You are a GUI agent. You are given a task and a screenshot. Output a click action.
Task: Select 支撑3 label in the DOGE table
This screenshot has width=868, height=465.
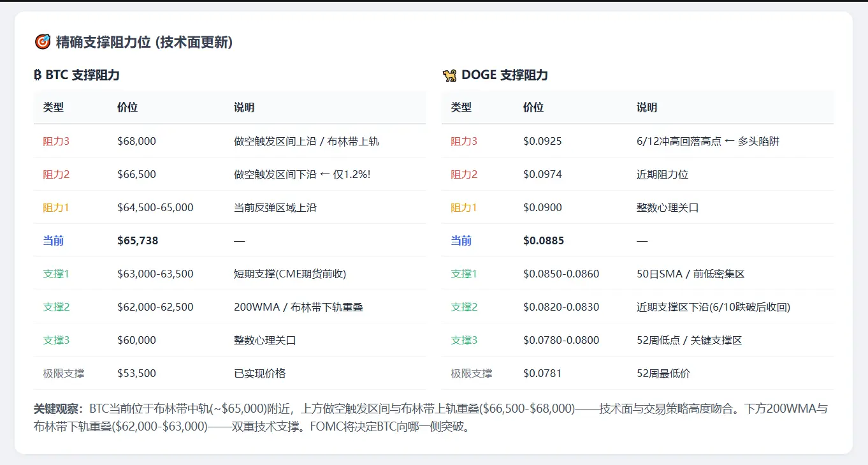pos(464,340)
